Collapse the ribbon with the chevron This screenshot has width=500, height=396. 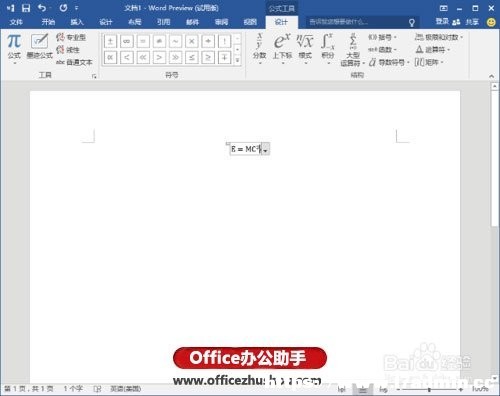[491, 76]
